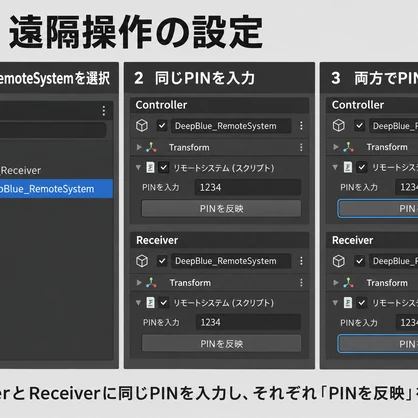
Task: Click the Transform axis icon in step 3 Receiver
Action: [x=348, y=283]
